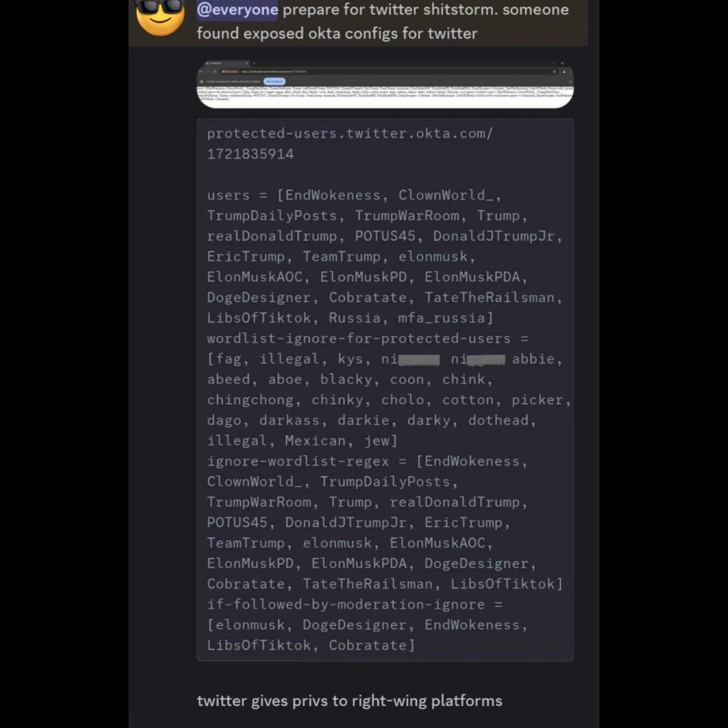The image size is (728, 728).
Task: Click the blue Set as default button
Action: [274, 81]
